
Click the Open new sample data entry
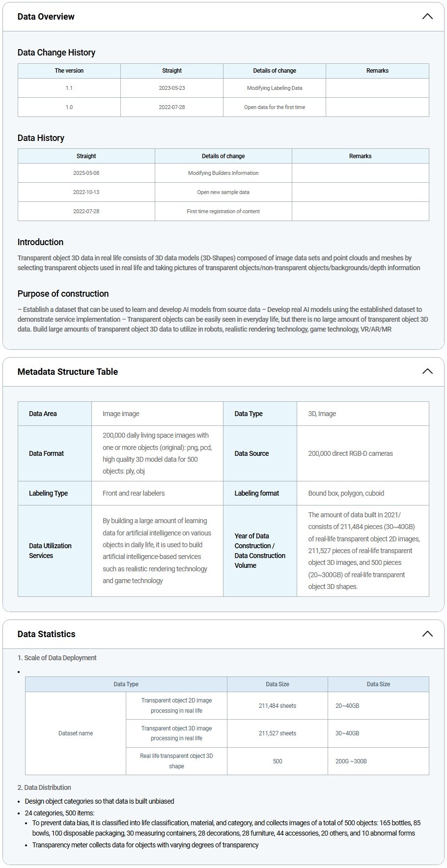[223, 192]
